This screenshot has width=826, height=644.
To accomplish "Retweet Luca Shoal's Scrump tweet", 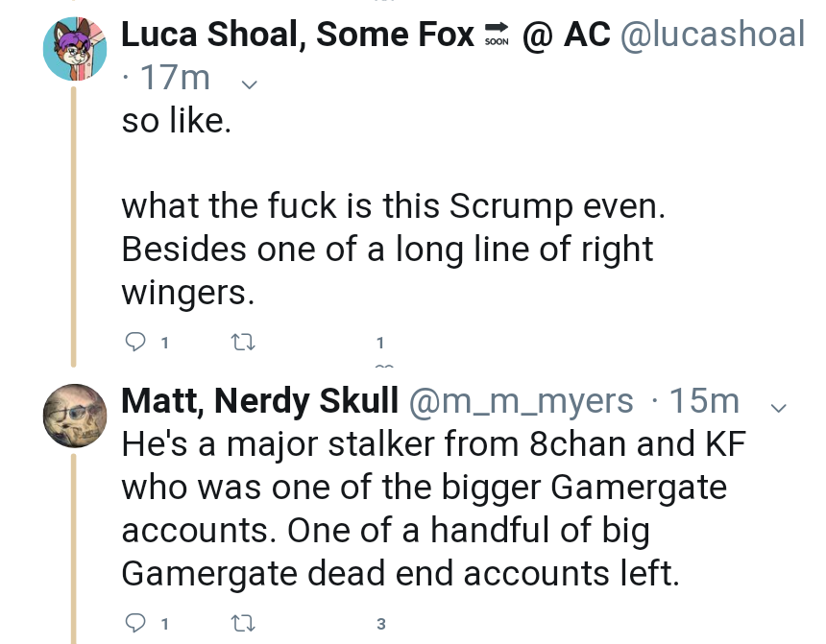I will pyautogui.click(x=244, y=344).
